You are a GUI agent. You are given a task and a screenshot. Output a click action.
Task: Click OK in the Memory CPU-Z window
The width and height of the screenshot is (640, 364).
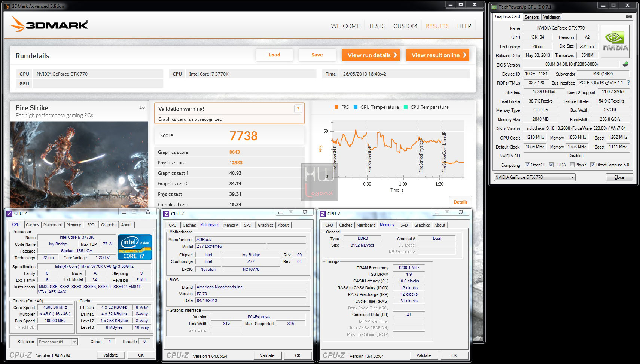(x=454, y=355)
